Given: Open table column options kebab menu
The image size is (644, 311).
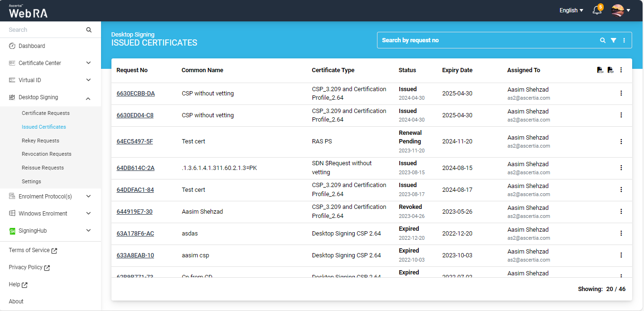Looking at the screenshot, I should [x=621, y=70].
